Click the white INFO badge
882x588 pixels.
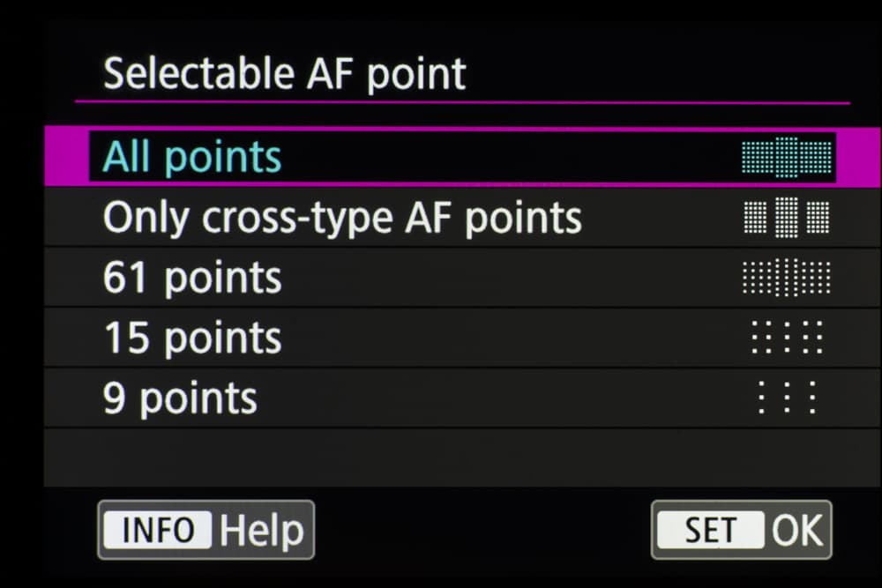tap(158, 531)
